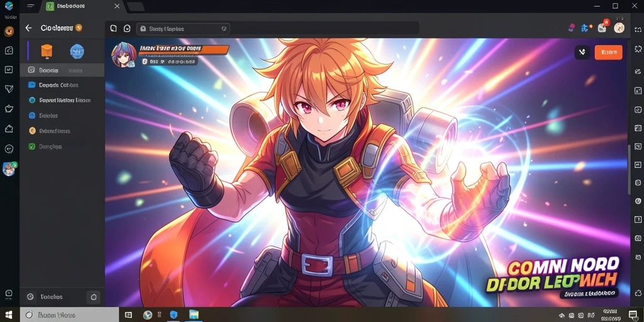Image resolution: width=644 pixels, height=322 pixels.
Task: Click the notification icon with red badge
Action: click(x=602, y=27)
